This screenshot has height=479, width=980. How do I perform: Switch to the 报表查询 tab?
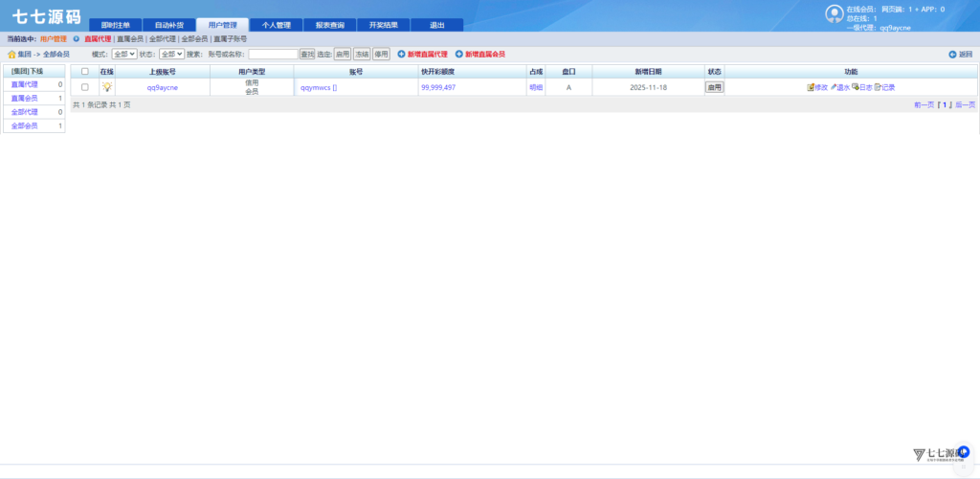[x=329, y=25]
